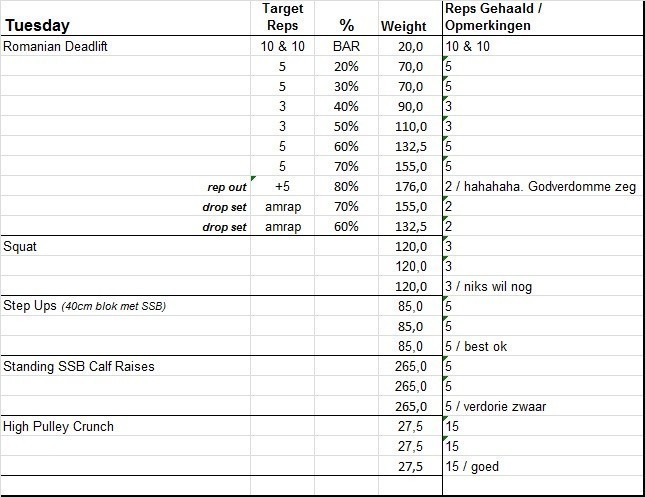Select the 20,0 weight cell

(411, 46)
